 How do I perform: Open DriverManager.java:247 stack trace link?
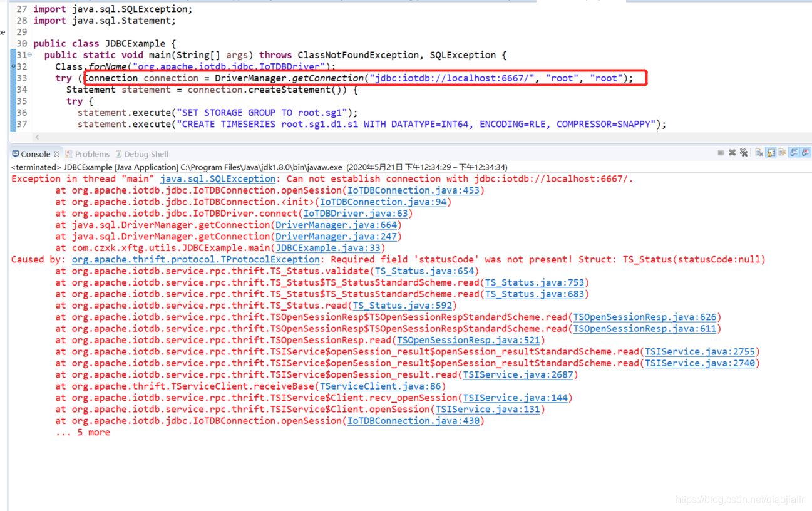pos(336,237)
